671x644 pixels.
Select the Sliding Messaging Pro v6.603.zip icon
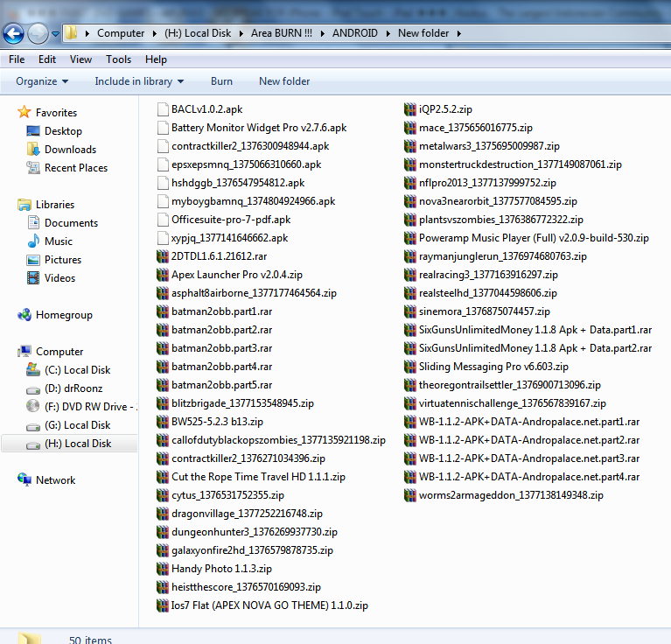tap(410, 367)
